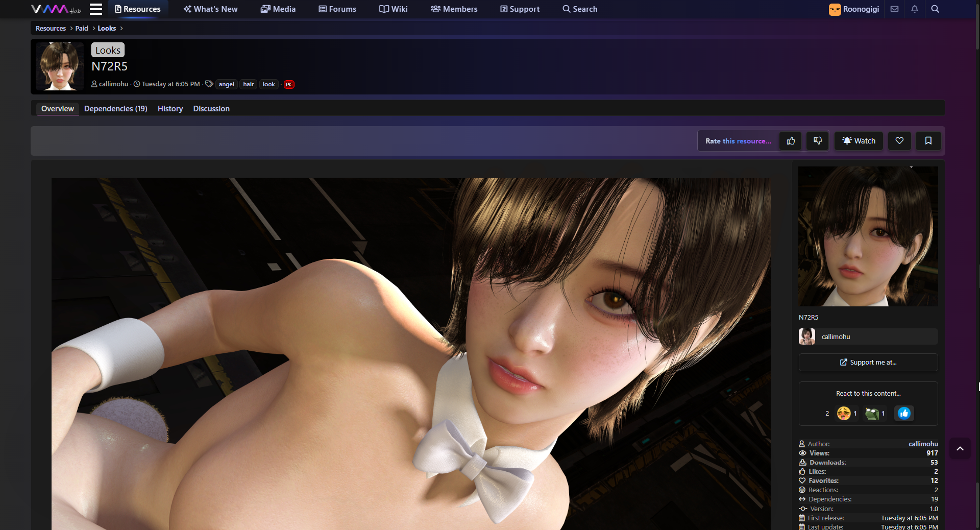980x530 pixels.
Task: Select the heart-eyes emoji reaction
Action: [x=844, y=413]
